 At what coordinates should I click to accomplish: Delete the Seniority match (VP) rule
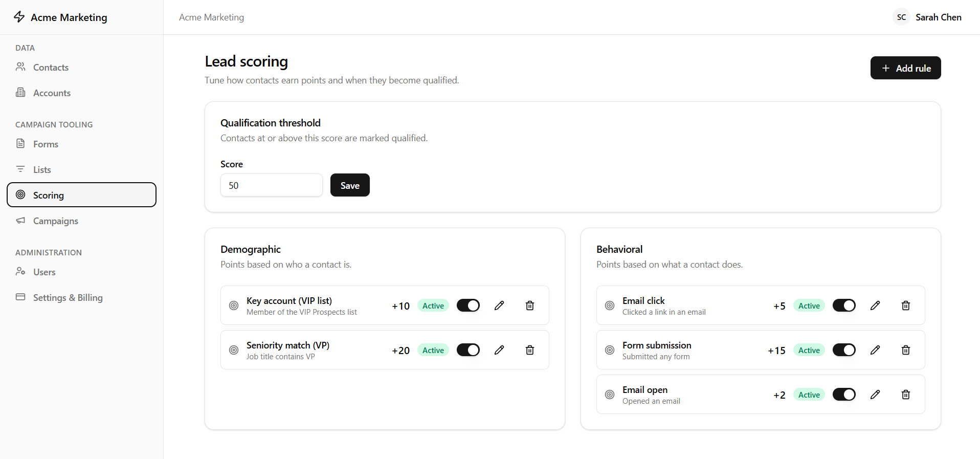click(x=530, y=350)
